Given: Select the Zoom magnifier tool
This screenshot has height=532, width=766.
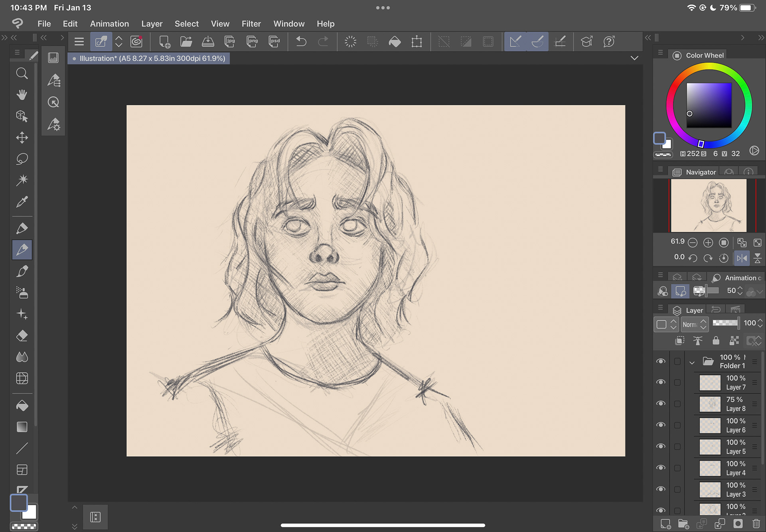Looking at the screenshot, I should tap(22, 74).
